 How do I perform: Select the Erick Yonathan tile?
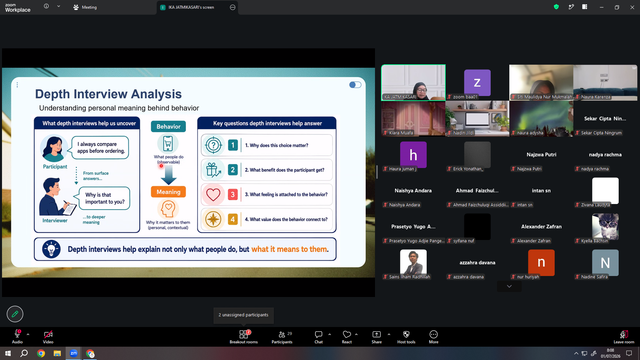point(477,155)
